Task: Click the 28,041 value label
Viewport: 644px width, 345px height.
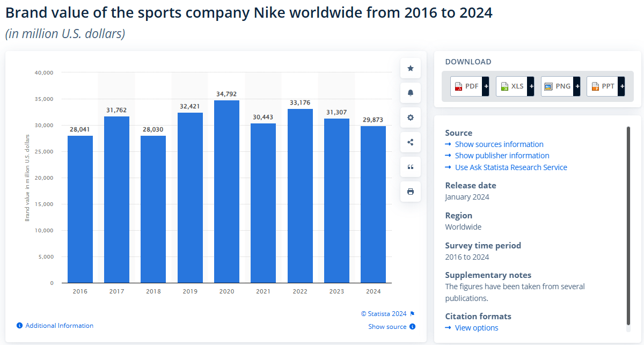Action: (80, 129)
